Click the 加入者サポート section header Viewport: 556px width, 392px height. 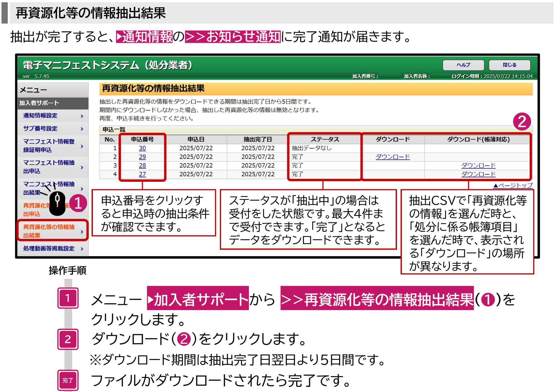pyautogui.click(x=53, y=103)
